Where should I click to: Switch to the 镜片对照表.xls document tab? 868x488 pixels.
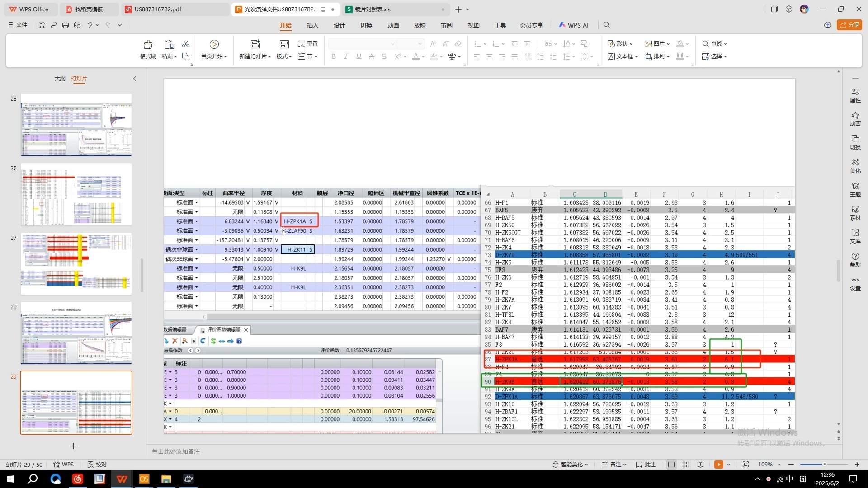373,9
